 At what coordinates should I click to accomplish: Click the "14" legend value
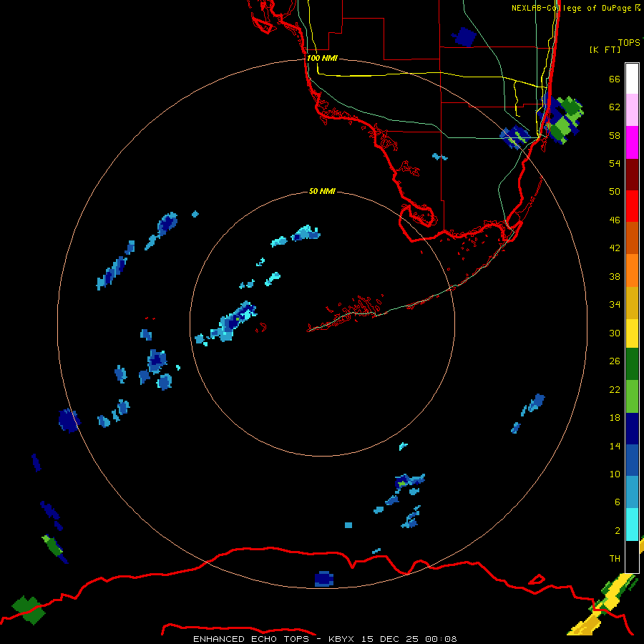[x=615, y=447]
